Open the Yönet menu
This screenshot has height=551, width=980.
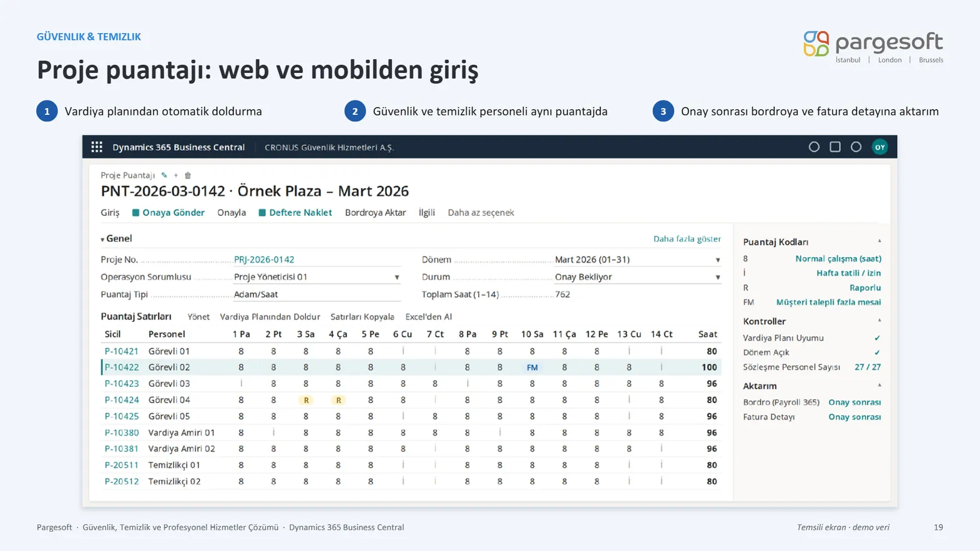198,317
